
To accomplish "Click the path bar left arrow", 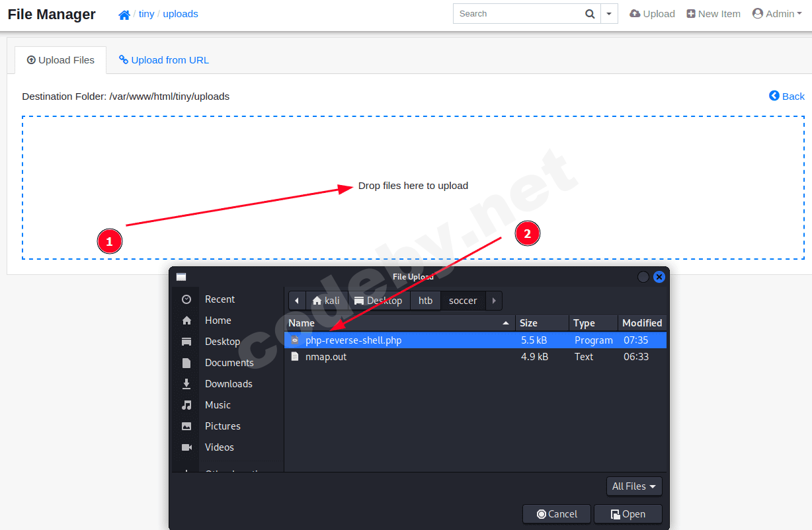I will 297,301.
